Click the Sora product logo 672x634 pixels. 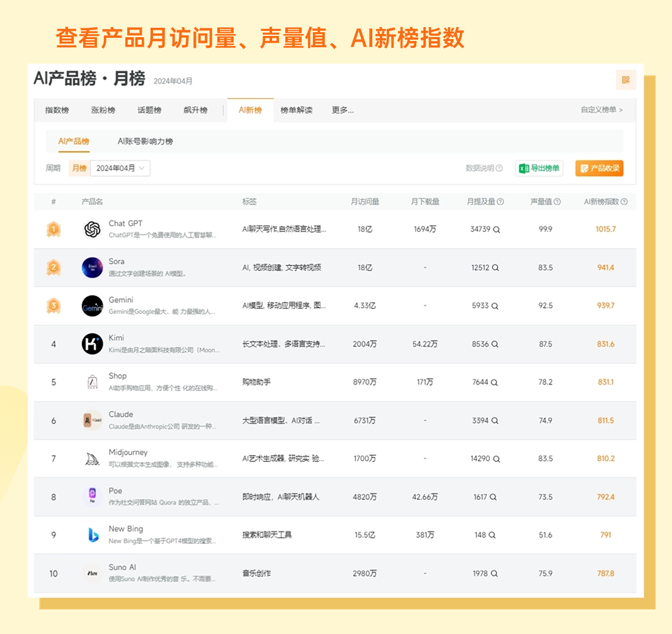click(92, 268)
